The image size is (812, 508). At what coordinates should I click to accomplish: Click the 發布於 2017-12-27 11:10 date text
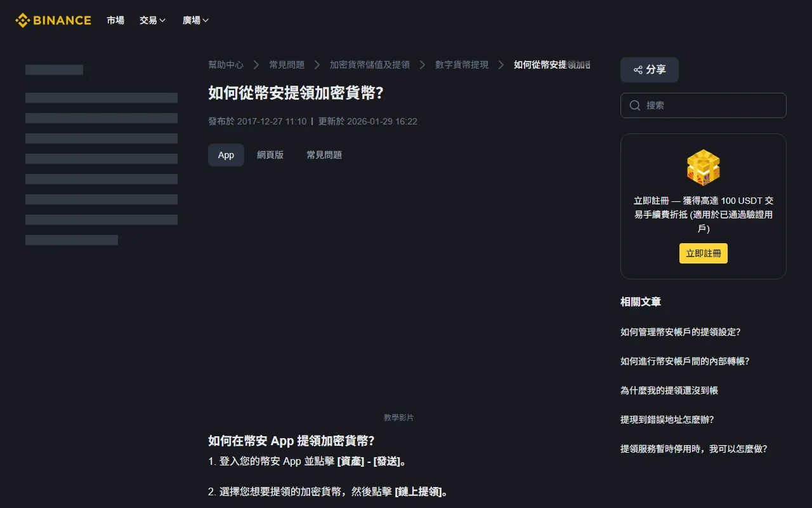[x=258, y=121]
